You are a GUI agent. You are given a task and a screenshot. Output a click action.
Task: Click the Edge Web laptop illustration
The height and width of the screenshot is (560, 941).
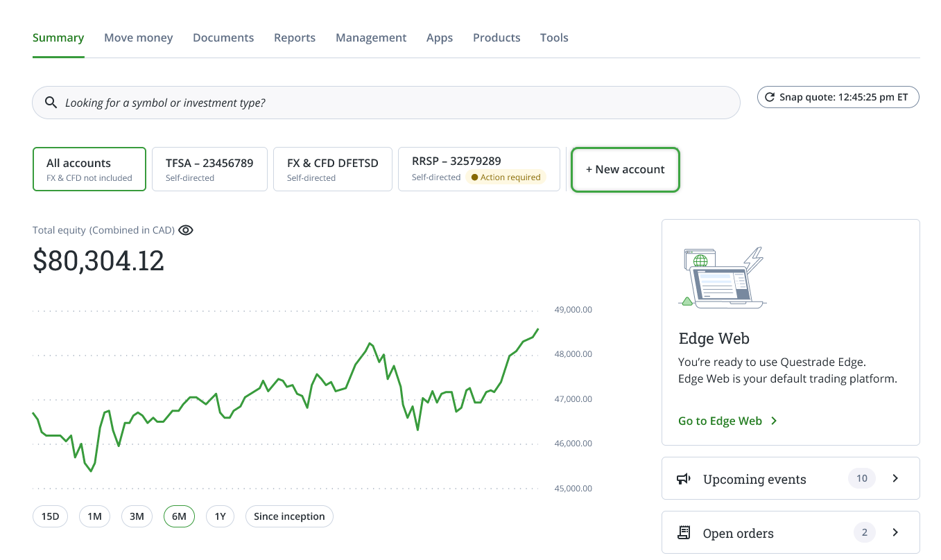pos(723,277)
